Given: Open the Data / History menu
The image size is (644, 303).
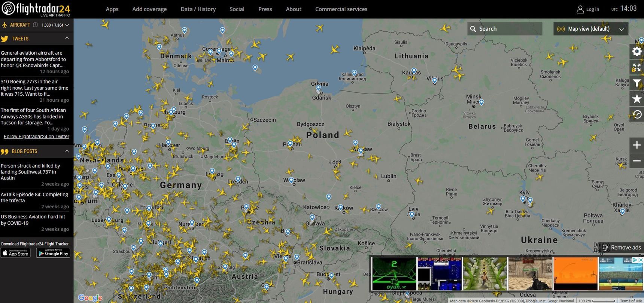Looking at the screenshot, I should click(x=198, y=9).
